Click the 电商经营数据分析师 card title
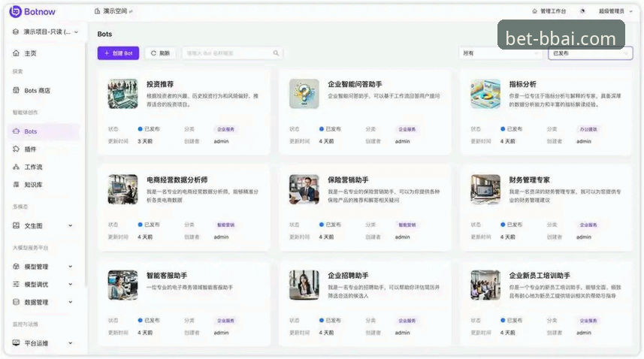This screenshot has width=644, height=359. point(177,179)
